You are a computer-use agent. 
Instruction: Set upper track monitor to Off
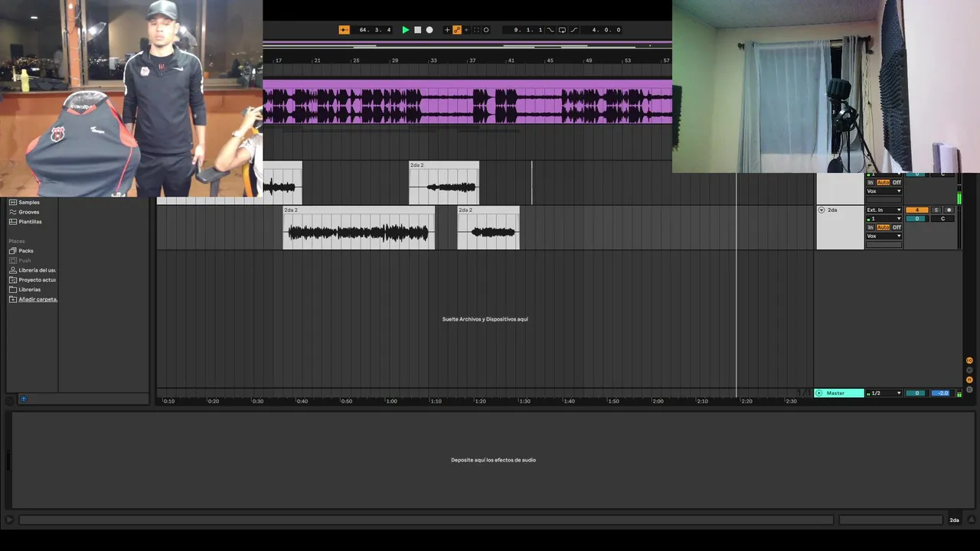click(x=897, y=182)
